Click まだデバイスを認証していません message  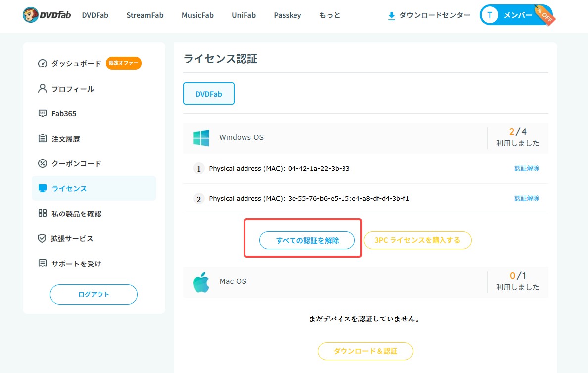[x=364, y=319]
